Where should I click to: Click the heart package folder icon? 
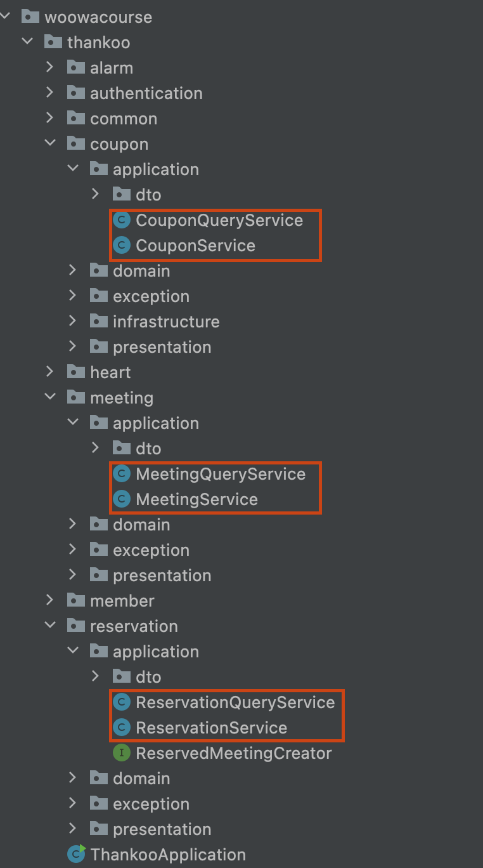[76, 372]
